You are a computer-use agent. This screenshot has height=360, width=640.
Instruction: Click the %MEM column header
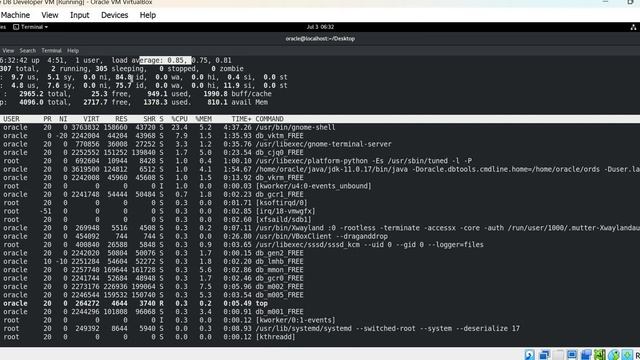click(204, 119)
